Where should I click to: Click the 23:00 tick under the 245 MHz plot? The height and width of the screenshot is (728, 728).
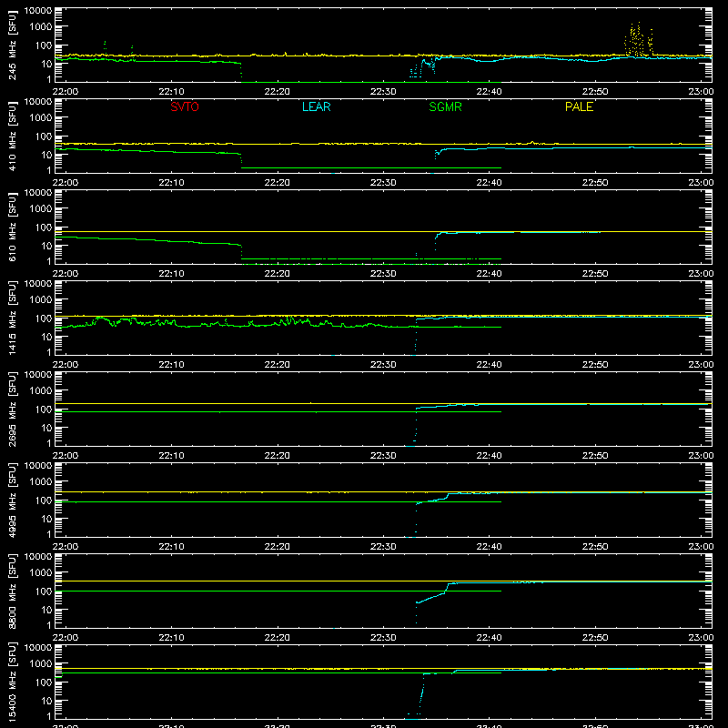(x=701, y=92)
